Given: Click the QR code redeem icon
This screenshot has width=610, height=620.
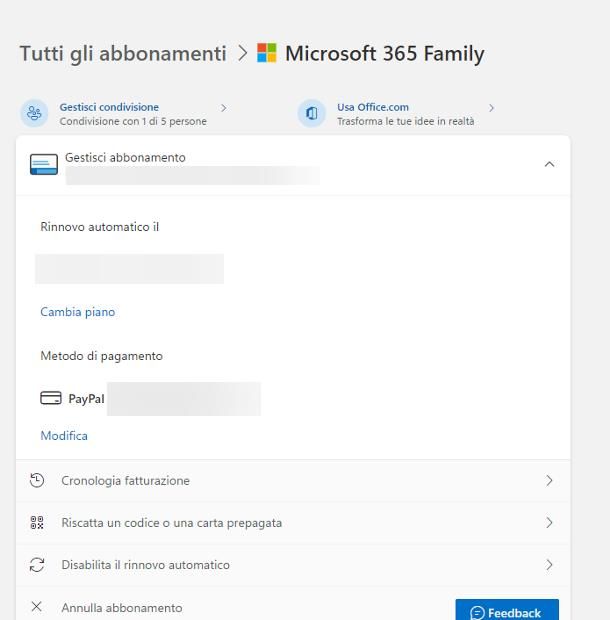Looking at the screenshot, I should [37, 522].
